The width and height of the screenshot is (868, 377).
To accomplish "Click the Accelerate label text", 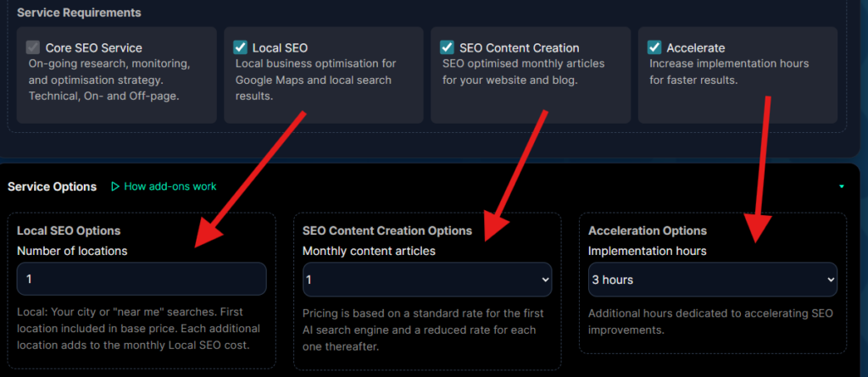I will [696, 48].
